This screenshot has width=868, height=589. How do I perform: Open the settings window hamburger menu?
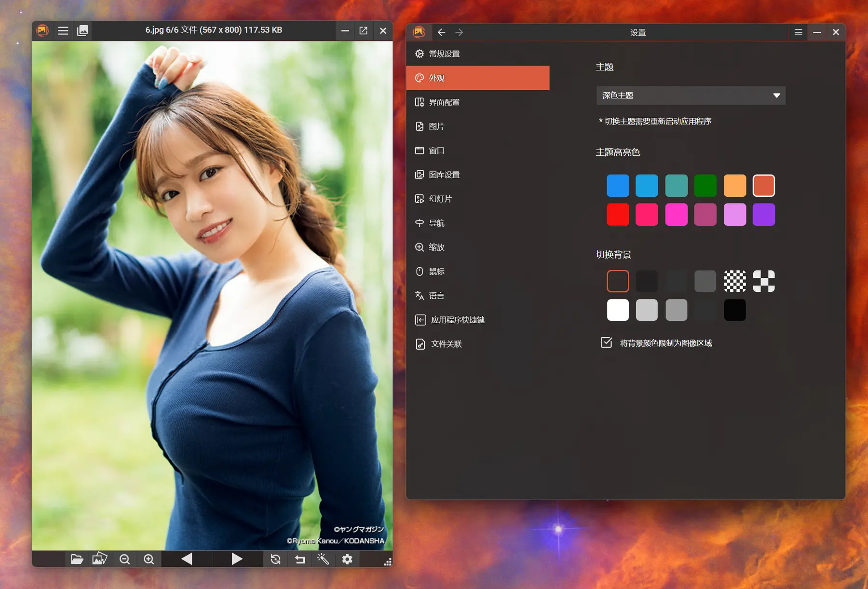pos(798,32)
